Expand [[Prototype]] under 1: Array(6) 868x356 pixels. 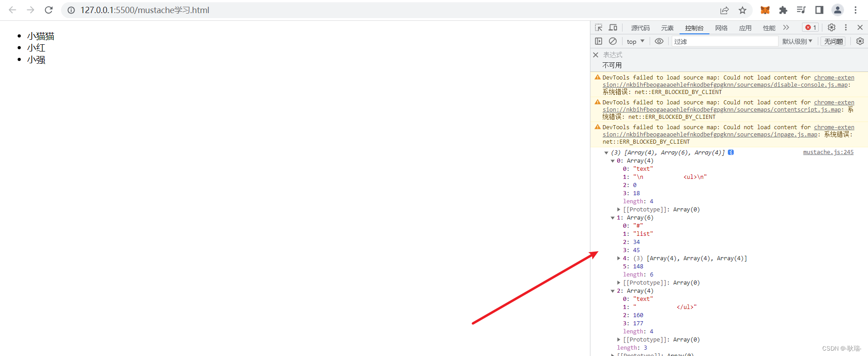619,283
